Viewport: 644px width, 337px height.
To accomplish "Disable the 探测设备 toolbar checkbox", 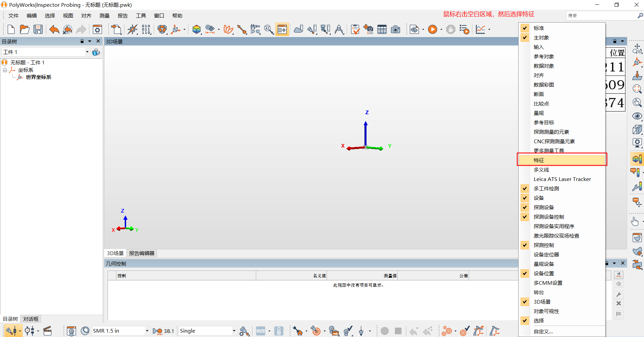I will tap(525, 207).
